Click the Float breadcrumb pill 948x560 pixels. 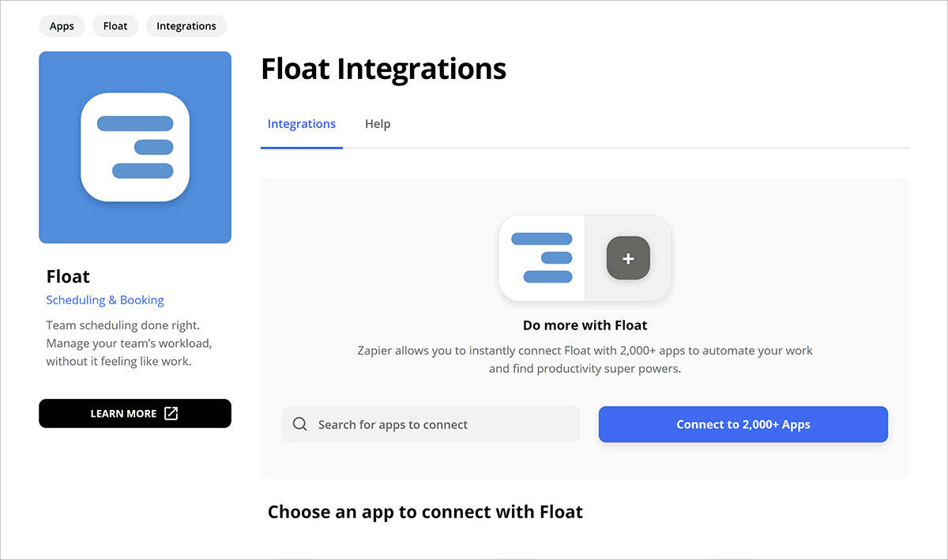pos(115,25)
